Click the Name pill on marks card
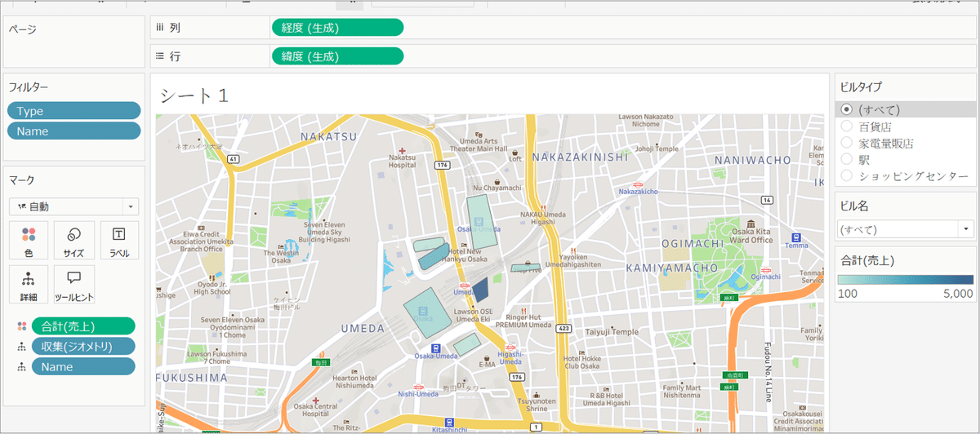This screenshot has width=980, height=434. tap(83, 367)
